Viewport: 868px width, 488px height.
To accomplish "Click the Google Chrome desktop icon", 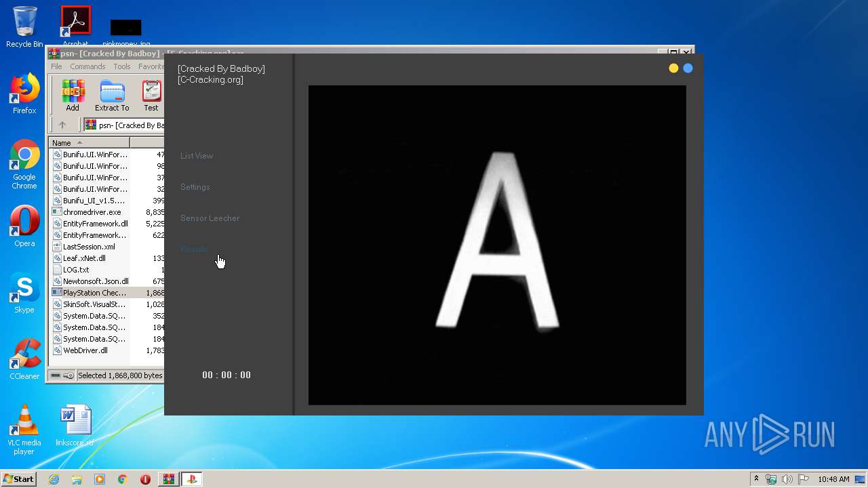I will coord(24,165).
